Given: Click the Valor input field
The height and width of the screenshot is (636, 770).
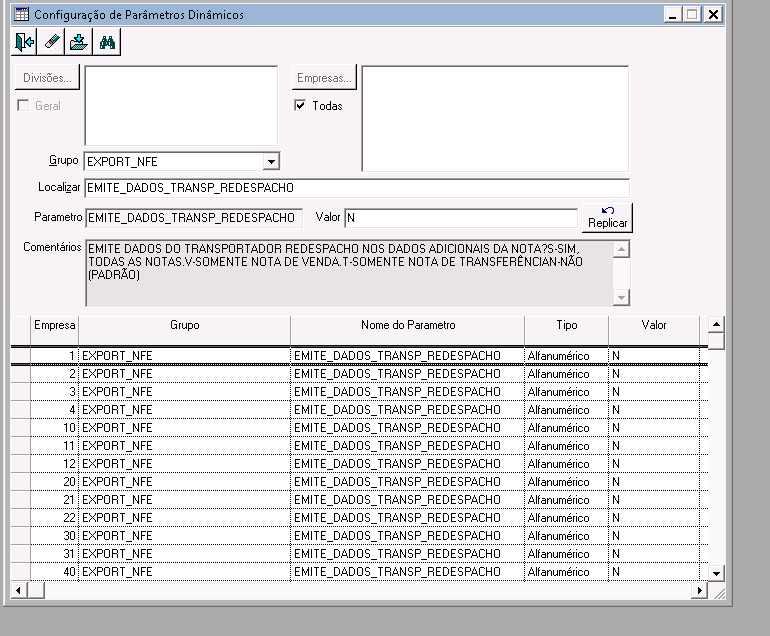Looking at the screenshot, I should point(461,218).
